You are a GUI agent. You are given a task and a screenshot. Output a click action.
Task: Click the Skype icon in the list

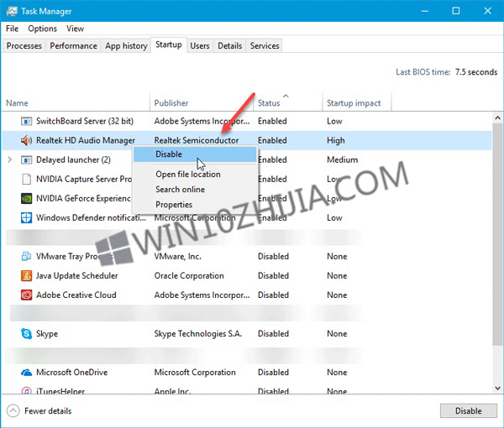point(26,334)
